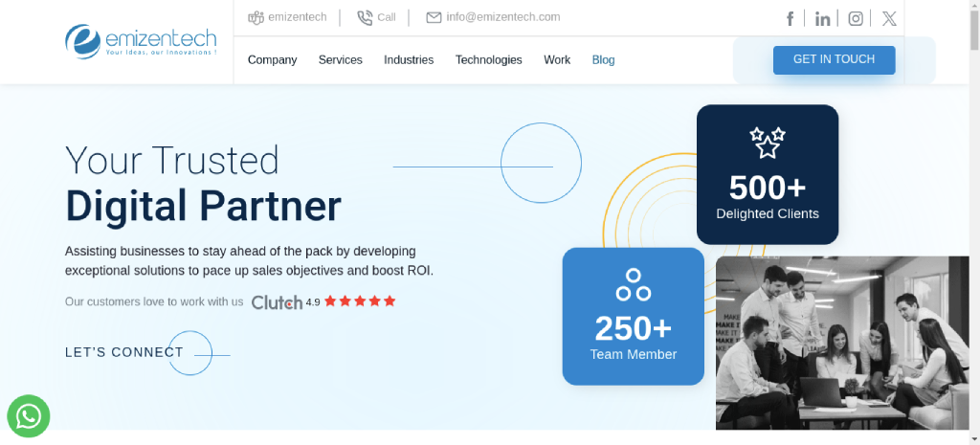980x445 pixels.
Task: Open the LinkedIn social icon
Action: point(822,18)
